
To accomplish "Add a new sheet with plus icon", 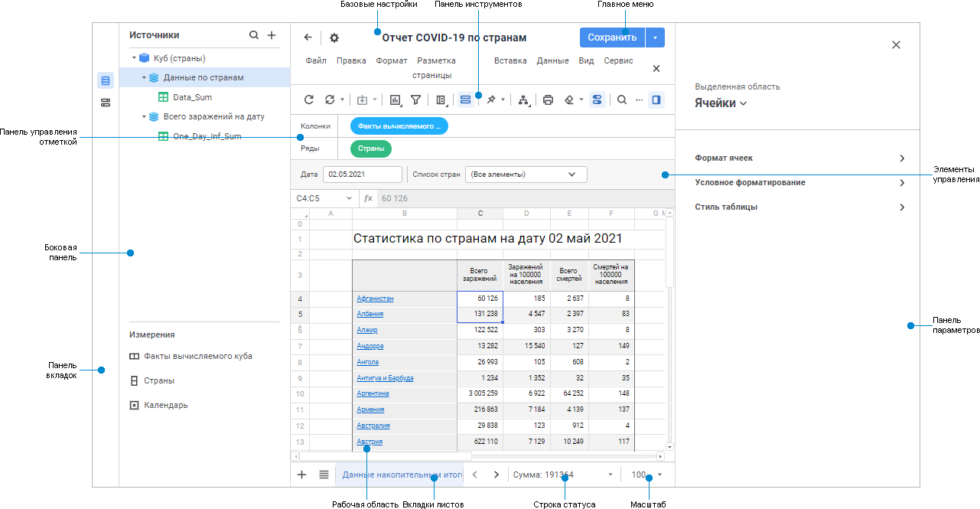I will point(301,475).
